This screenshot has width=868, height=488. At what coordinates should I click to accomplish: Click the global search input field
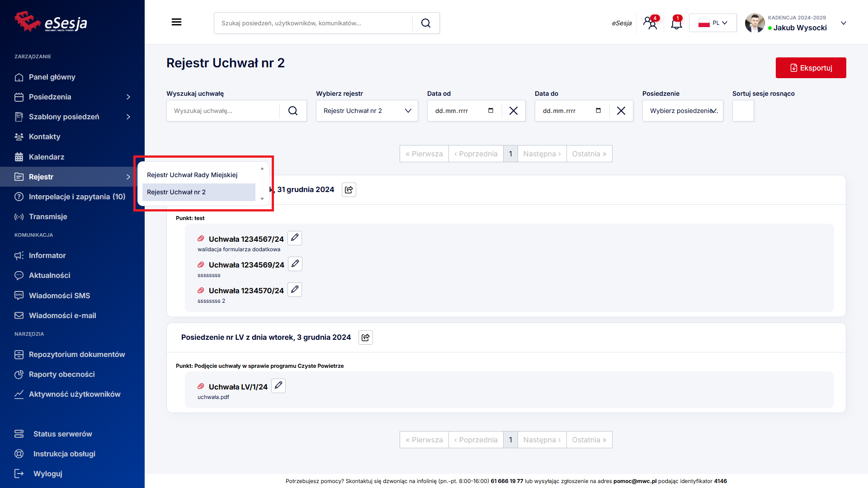313,23
